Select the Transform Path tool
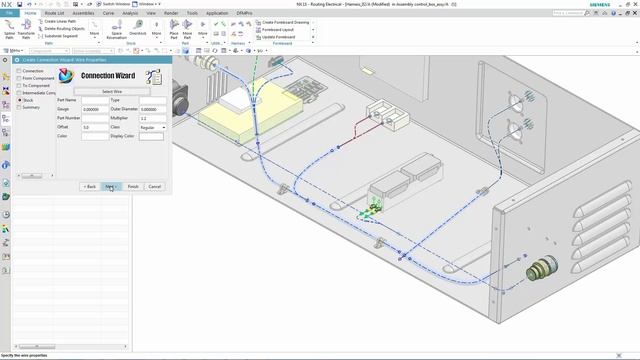This screenshot has height=360, width=640. [x=26, y=29]
